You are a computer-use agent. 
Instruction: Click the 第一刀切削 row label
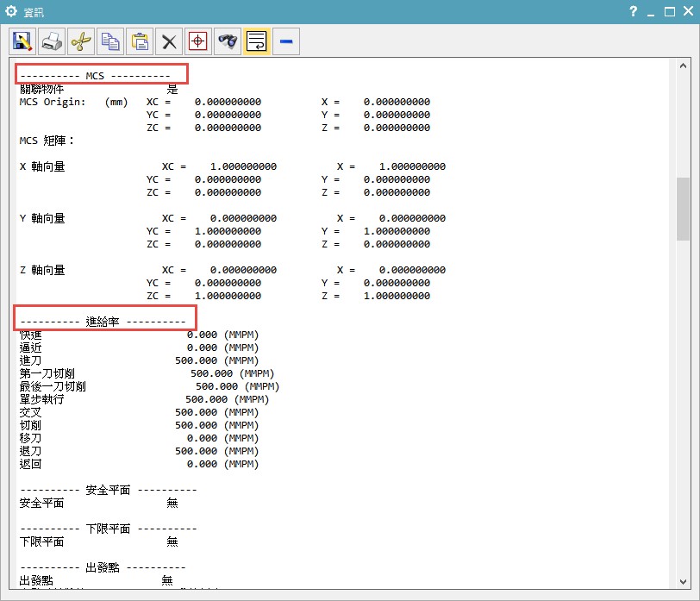point(47,373)
